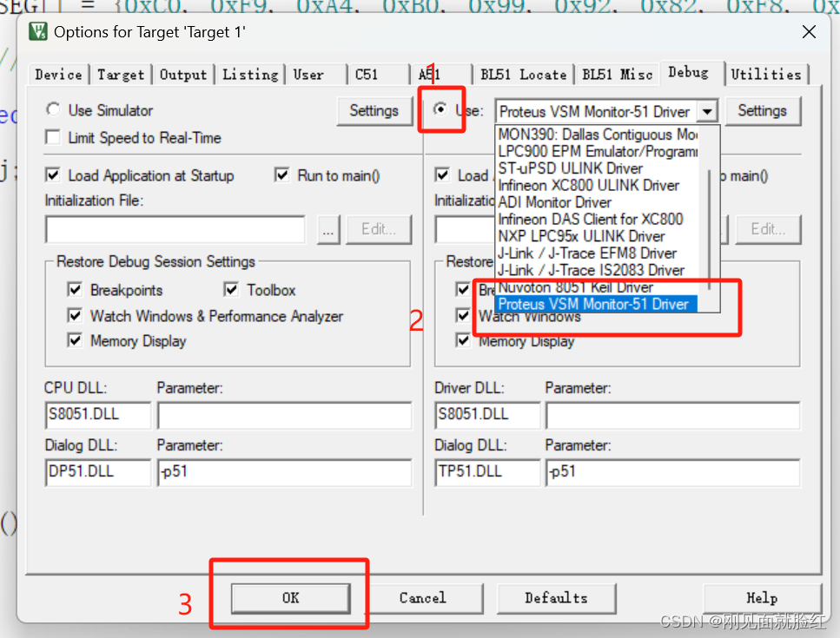Click the Keil uVision title icon
Image resolution: width=840 pixels, height=638 pixels.
[x=38, y=31]
